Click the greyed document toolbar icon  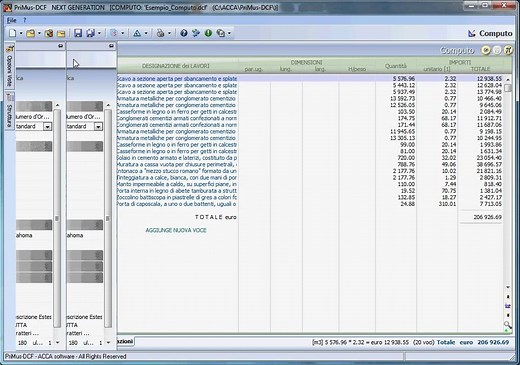tap(114, 33)
